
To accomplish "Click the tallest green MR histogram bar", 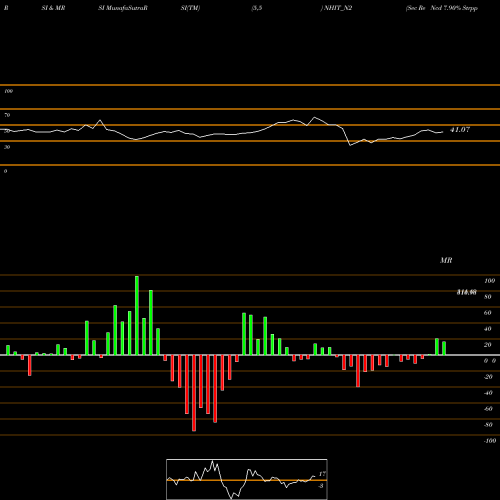I will pos(137,315).
